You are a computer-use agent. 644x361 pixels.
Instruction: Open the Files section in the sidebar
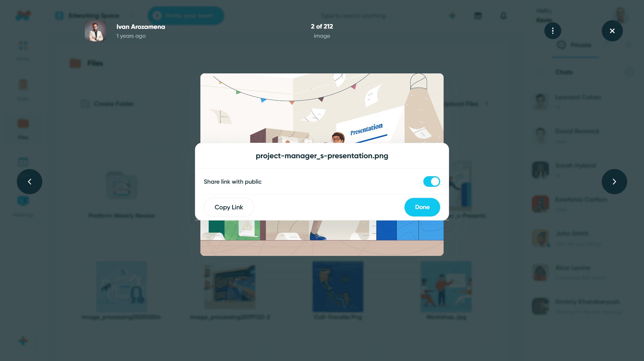pyautogui.click(x=23, y=129)
